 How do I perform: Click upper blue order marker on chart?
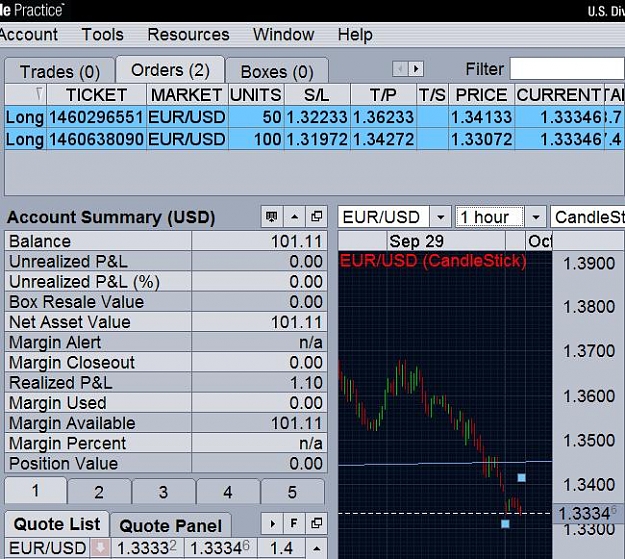click(x=521, y=477)
